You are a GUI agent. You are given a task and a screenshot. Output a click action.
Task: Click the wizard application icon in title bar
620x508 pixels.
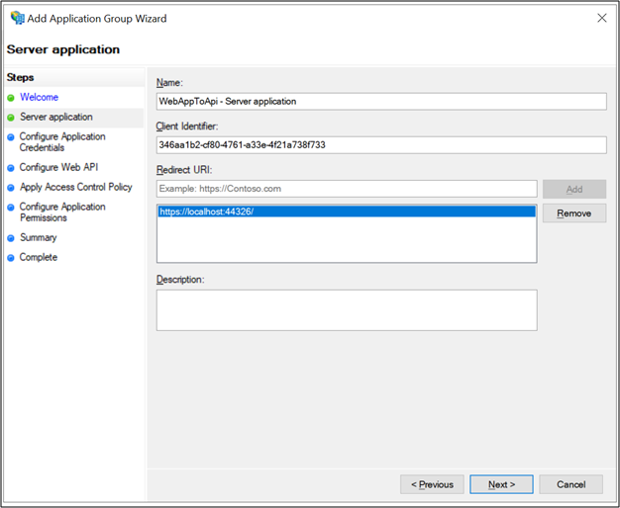click(x=17, y=18)
